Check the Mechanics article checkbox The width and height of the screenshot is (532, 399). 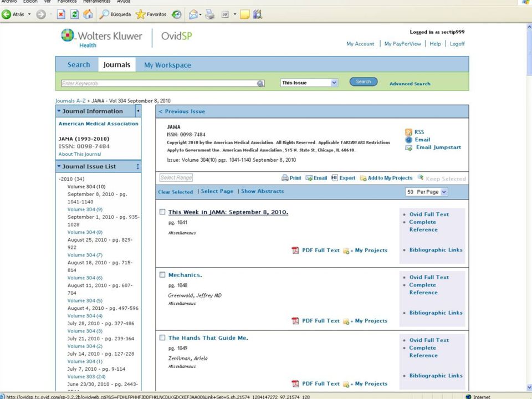click(162, 274)
